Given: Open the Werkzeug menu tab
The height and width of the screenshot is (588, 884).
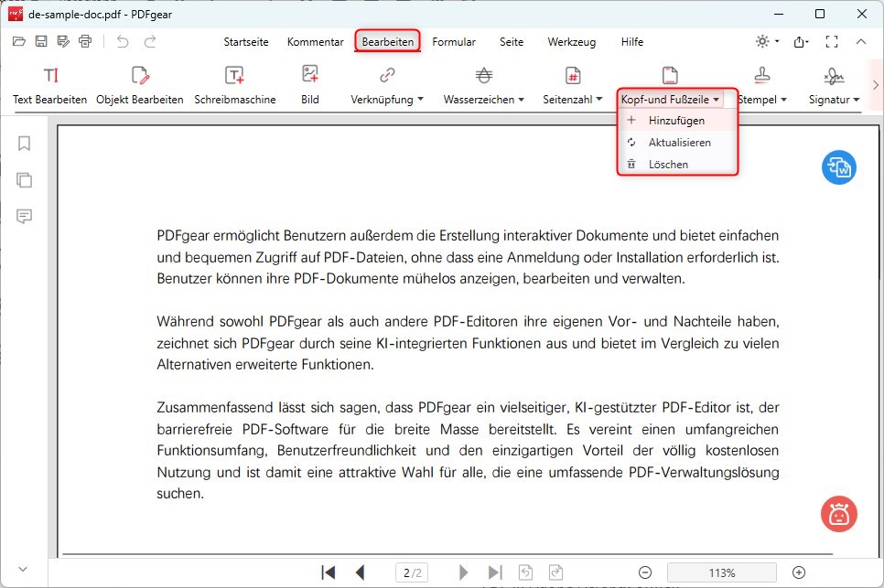Looking at the screenshot, I should 571,41.
